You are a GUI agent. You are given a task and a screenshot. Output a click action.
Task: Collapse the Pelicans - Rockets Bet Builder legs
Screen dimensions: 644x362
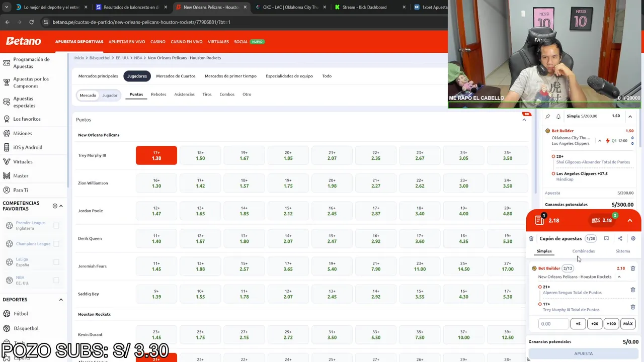point(619,277)
